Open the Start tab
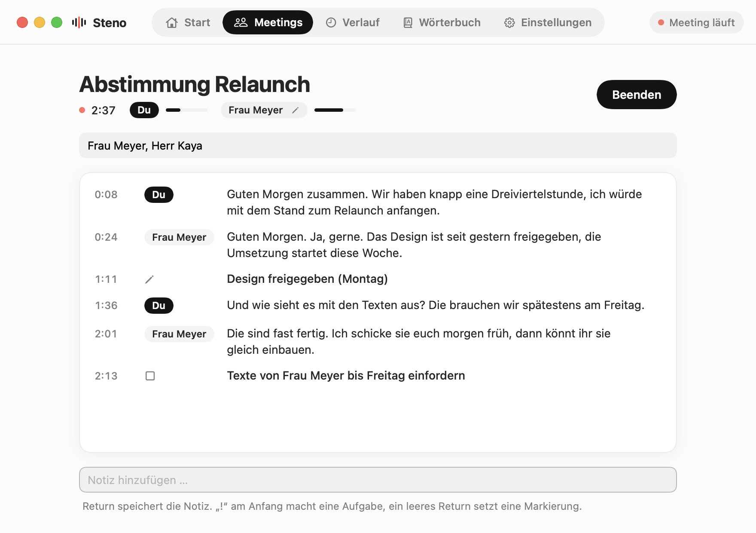This screenshot has width=756, height=533. (x=188, y=22)
